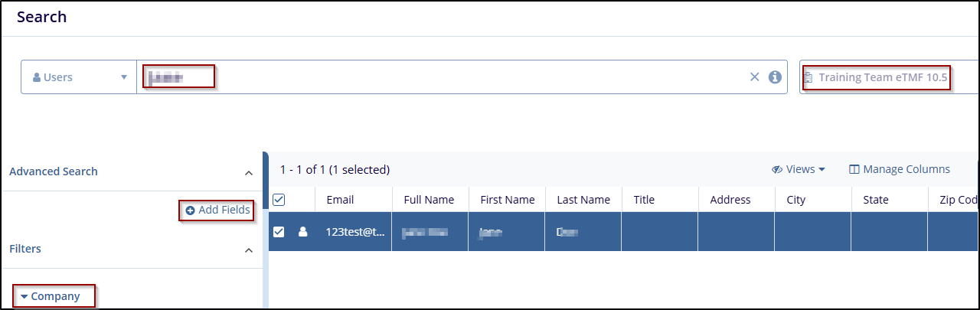Sort by the Last Name column header

583,200
